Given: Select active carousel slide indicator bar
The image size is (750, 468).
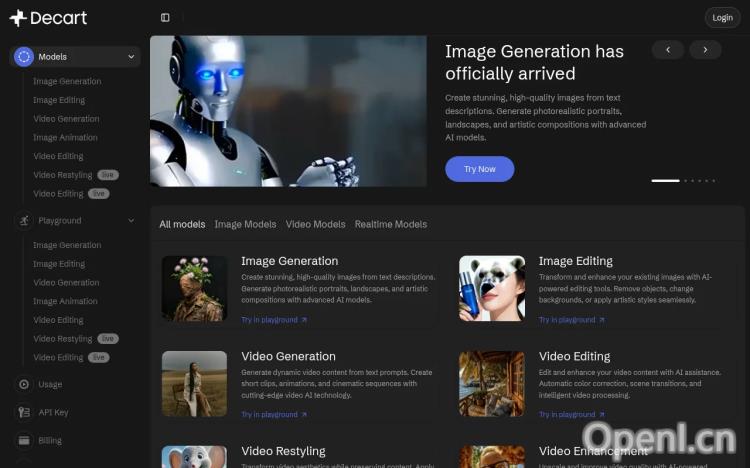Looking at the screenshot, I should point(665,181).
